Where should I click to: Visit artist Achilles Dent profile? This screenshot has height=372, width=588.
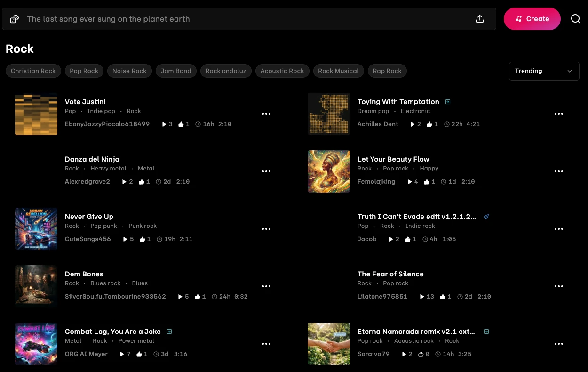point(378,124)
